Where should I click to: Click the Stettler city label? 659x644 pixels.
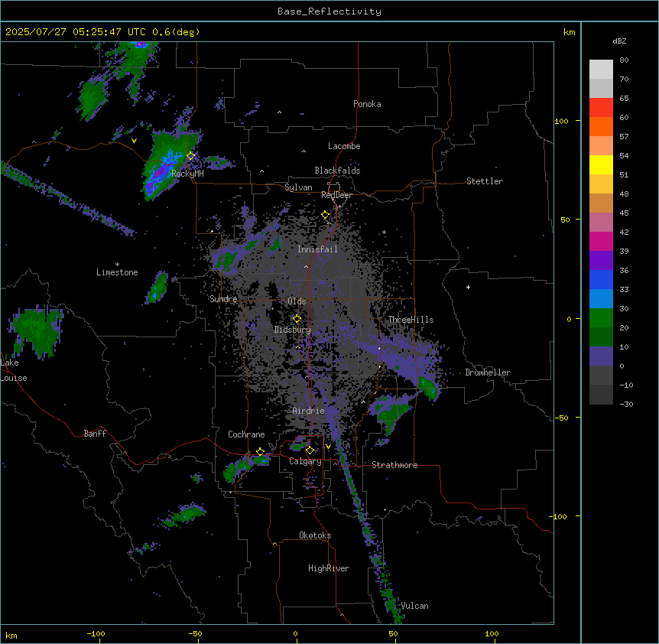click(x=485, y=181)
